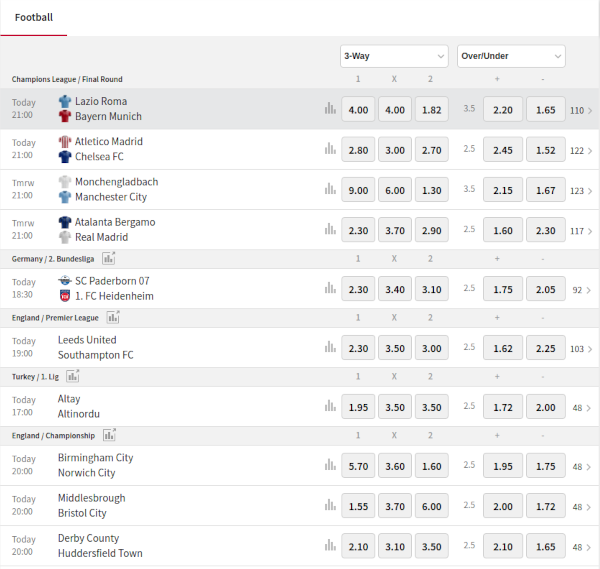Screen dimensions: 600x569
Task: Switch to the Football tab
Action: [34, 18]
